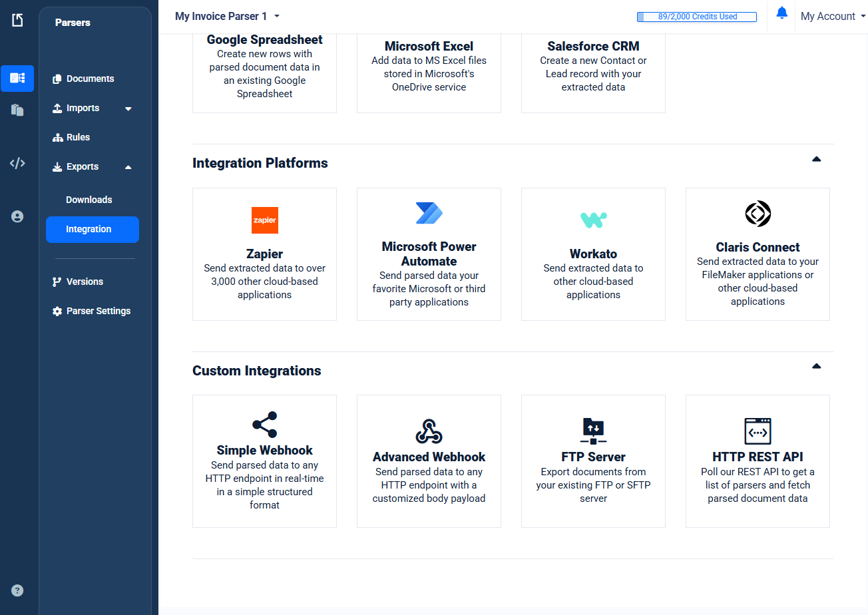Open the Microsoft Power Automate icon
This screenshot has height=615, width=868.
[x=429, y=213]
